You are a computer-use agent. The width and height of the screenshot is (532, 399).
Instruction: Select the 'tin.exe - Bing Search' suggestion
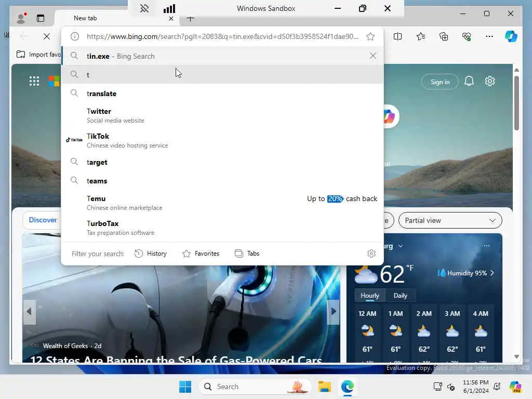click(222, 56)
